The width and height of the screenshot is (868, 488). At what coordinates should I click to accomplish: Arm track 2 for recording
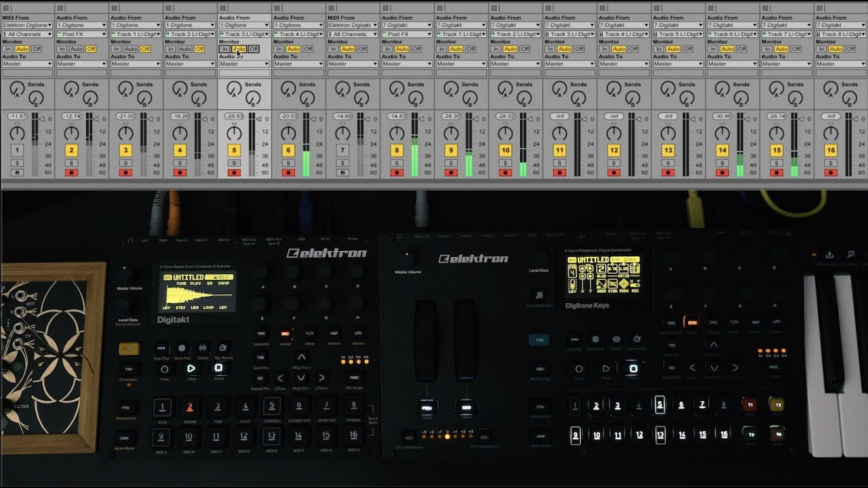point(71,172)
